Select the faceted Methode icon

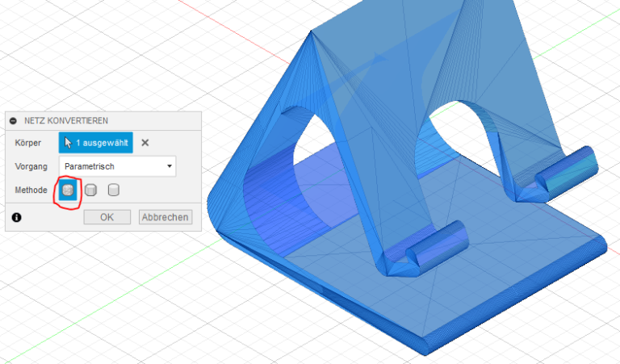click(68, 190)
